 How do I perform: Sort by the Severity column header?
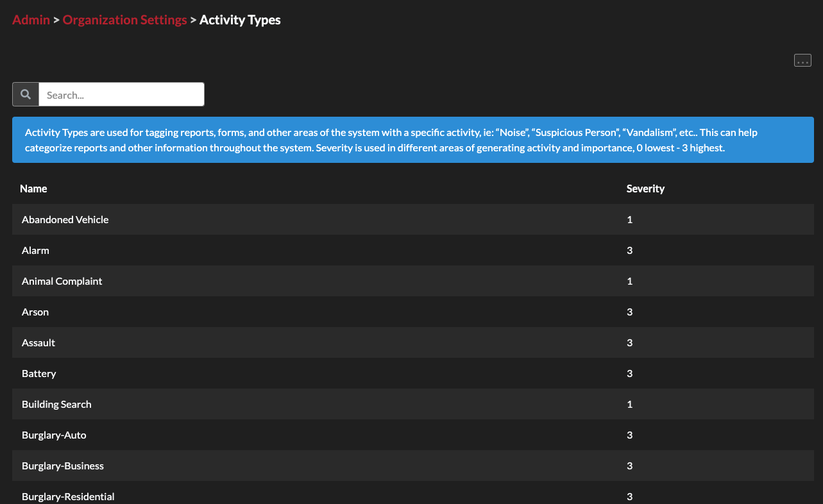point(645,189)
